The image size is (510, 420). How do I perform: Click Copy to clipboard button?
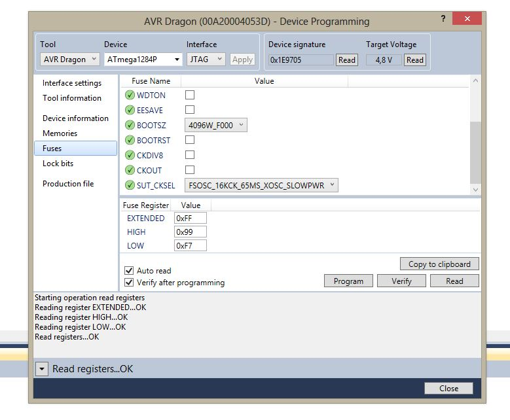(439, 264)
